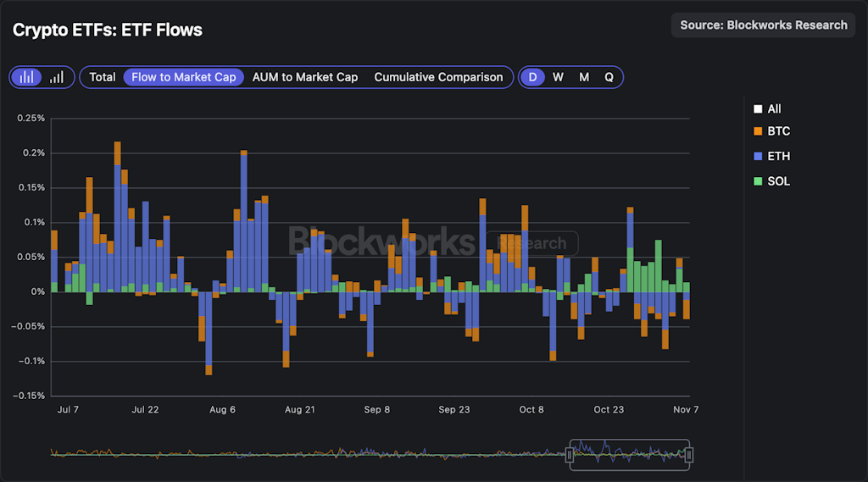The height and width of the screenshot is (482, 868).
Task: Set interval to quarterly (Q)
Action: point(609,77)
